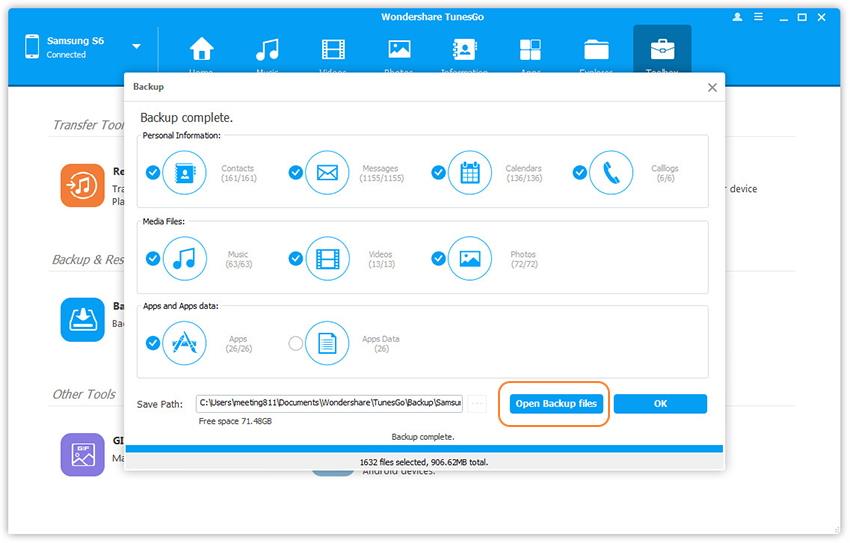
Task: Open the window menu dropdown in title bar
Action: 759,18
